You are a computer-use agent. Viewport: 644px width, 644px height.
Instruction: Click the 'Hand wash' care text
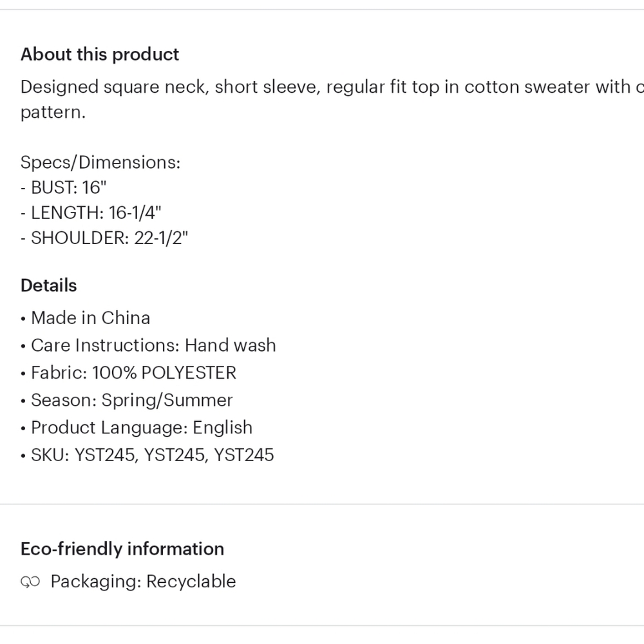coord(230,345)
